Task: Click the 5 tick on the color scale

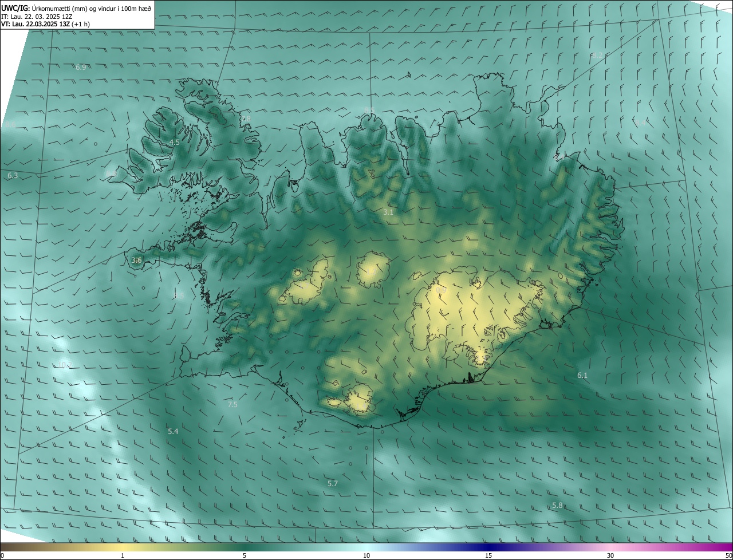Action: (245, 555)
